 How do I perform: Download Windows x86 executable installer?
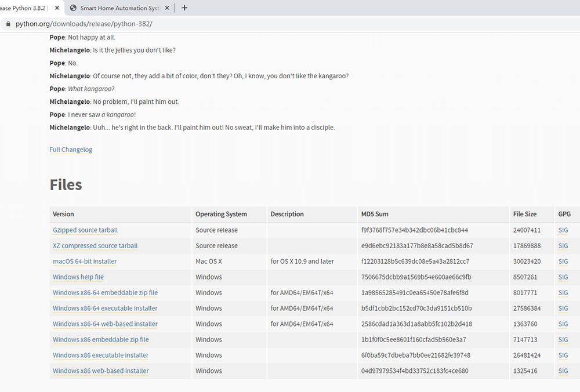(100, 355)
